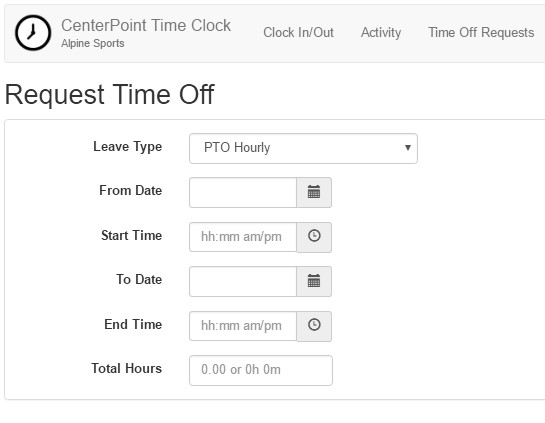545x423 pixels.
Task: Click the CenterPoint clock logo icon
Action: pos(33,33)
